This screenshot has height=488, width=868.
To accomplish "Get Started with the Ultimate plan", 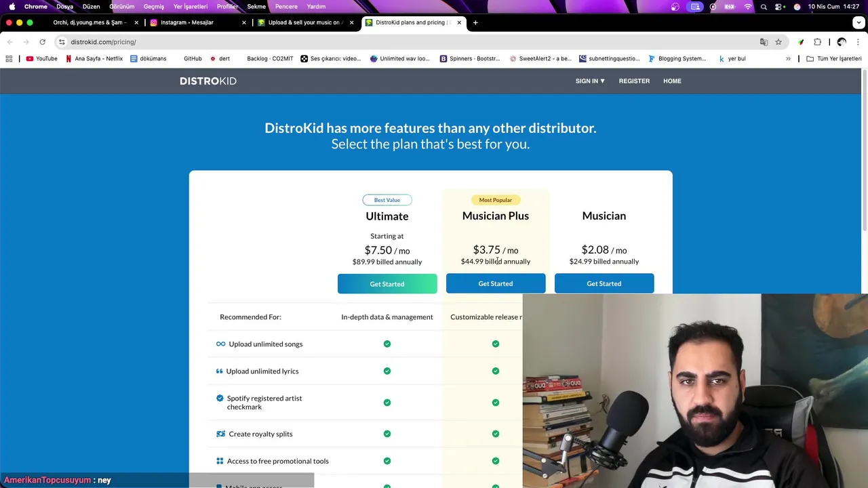I will tap(387, 284).
